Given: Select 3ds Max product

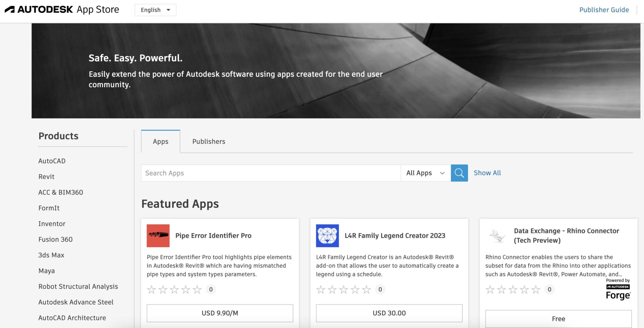Looking at the screenshot, I should click(x=51, y=255).
